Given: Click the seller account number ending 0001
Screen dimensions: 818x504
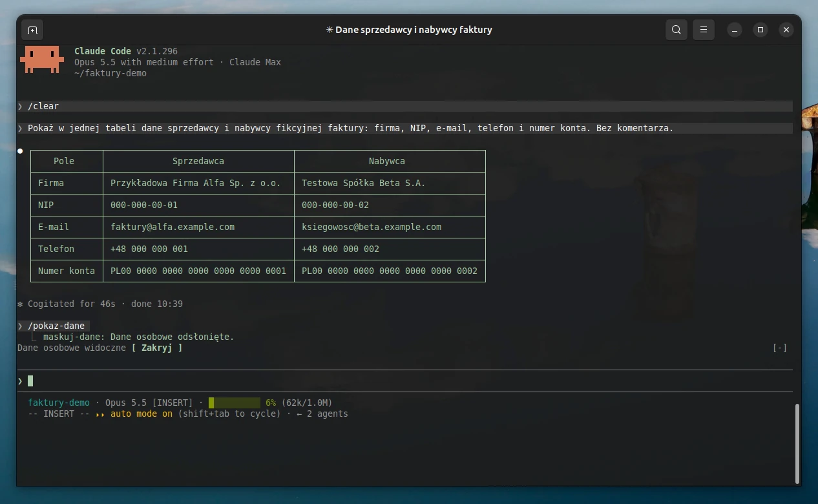Looking at the screenshot, I should point(198,271).
